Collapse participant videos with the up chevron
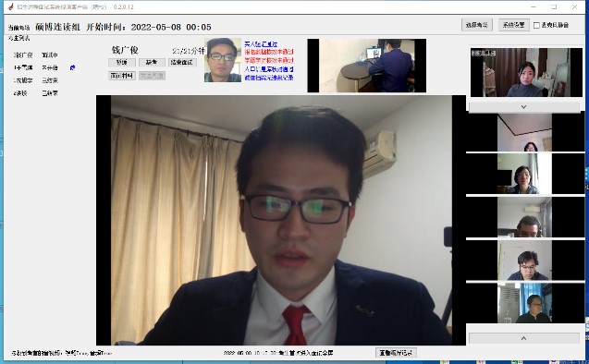Viewport: 589px width, 364px height. [x=523, y=338]
